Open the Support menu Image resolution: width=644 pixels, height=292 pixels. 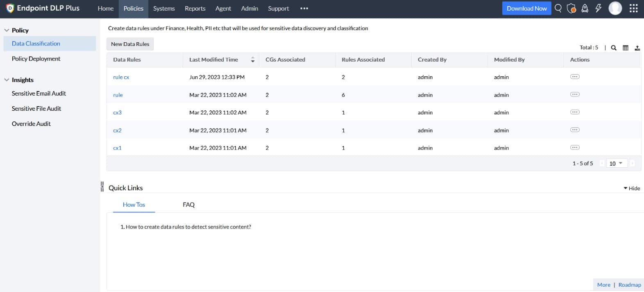click(x=279, y=8)
